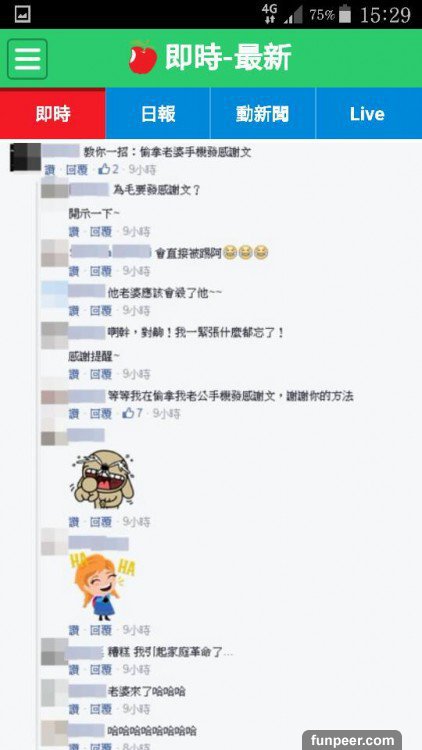Tap the HA HA red-haired girl sticker
The image size is (422, 750).
click(x=103, y=586)
